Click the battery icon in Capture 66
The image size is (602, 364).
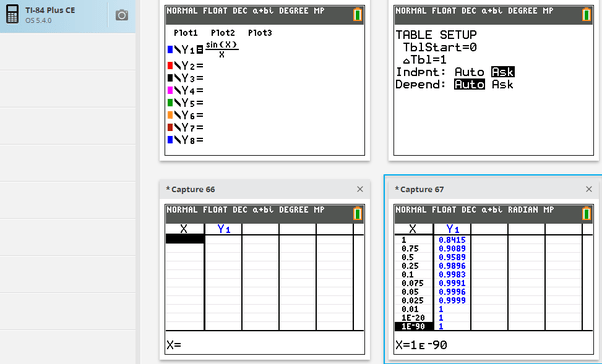(x=357, y=213)
